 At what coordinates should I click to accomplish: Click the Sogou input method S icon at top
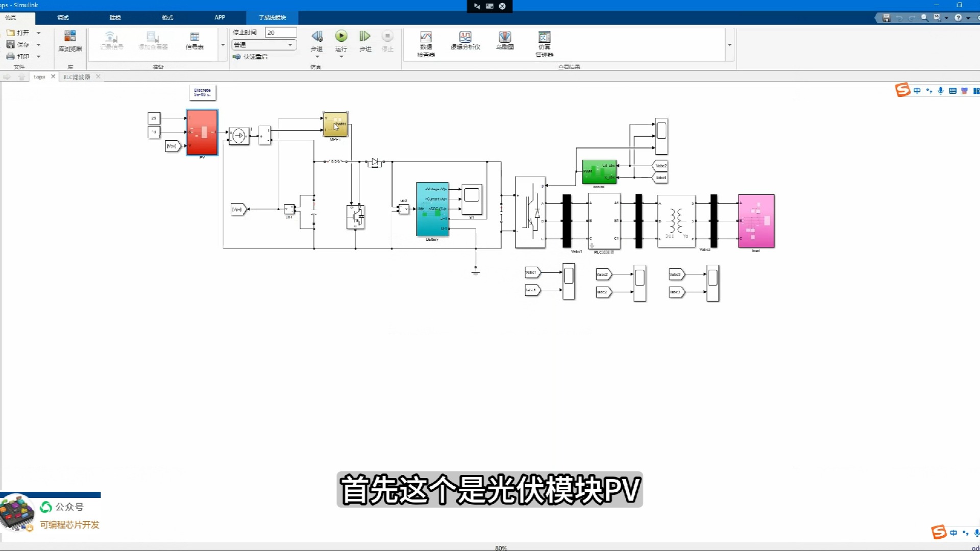pyautogui.click(x=902, y=90)
